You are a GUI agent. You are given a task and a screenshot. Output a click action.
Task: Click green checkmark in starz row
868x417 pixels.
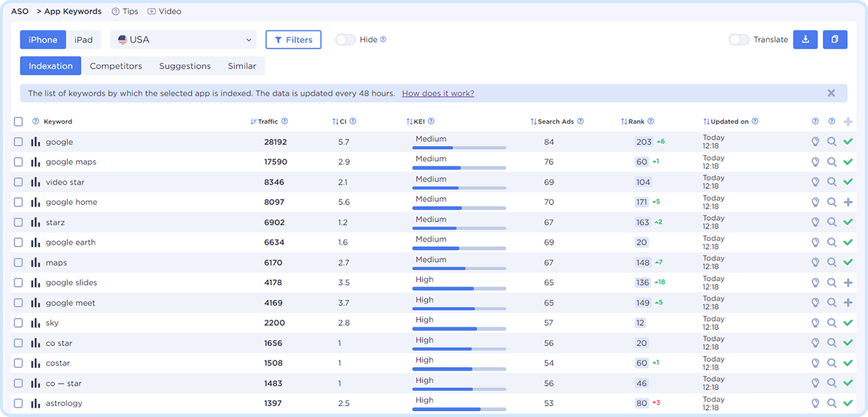coord(848,222)
